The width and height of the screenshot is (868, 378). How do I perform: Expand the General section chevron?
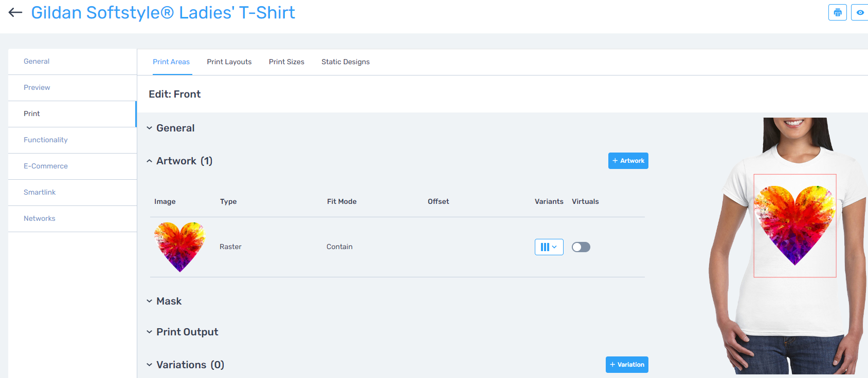(149, 128)
